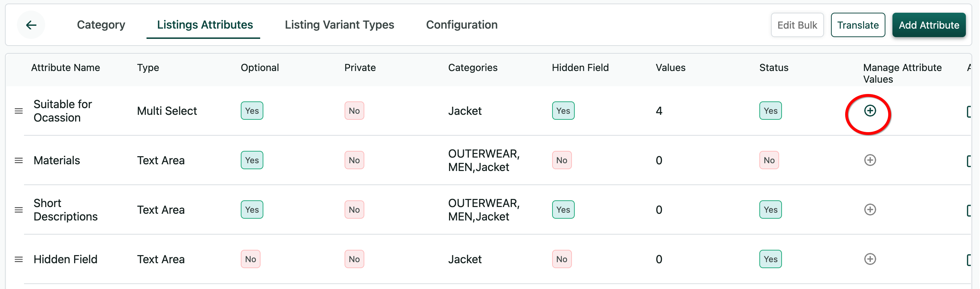Go to the Configuration tab

point(461,25)
